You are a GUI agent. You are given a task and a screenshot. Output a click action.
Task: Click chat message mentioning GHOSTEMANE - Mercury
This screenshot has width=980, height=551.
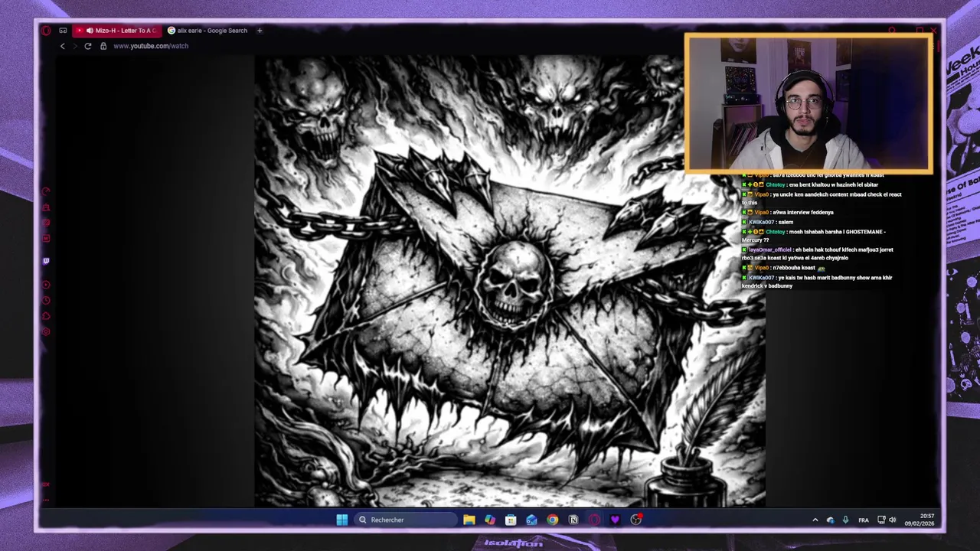813,236
